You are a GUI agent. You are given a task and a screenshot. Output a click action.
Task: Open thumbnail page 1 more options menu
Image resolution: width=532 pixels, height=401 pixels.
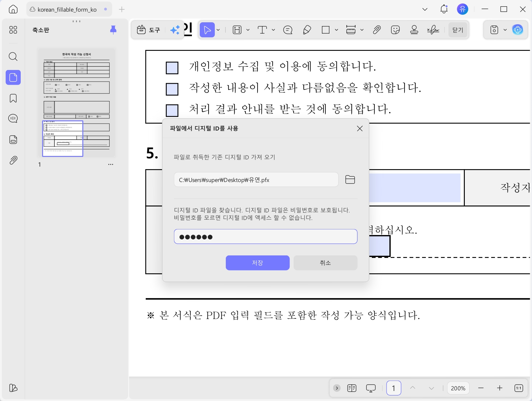pyautogui.click(x=111, y=164)
